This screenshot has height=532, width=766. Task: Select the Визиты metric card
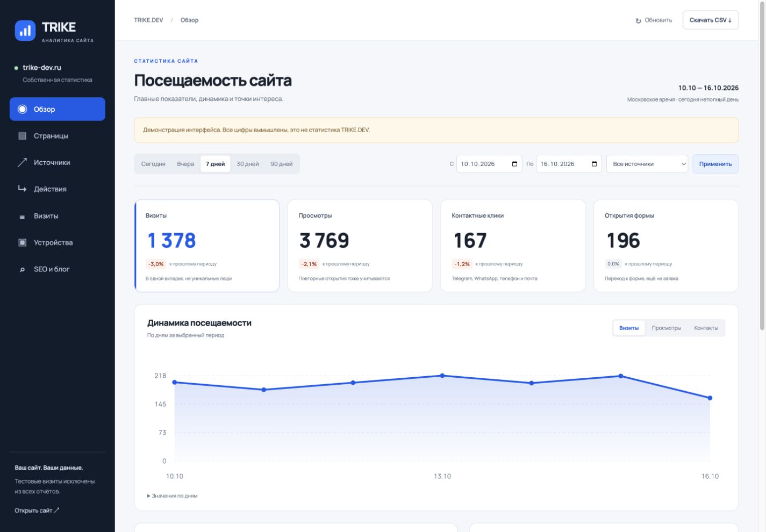click(x=207, y=246)
